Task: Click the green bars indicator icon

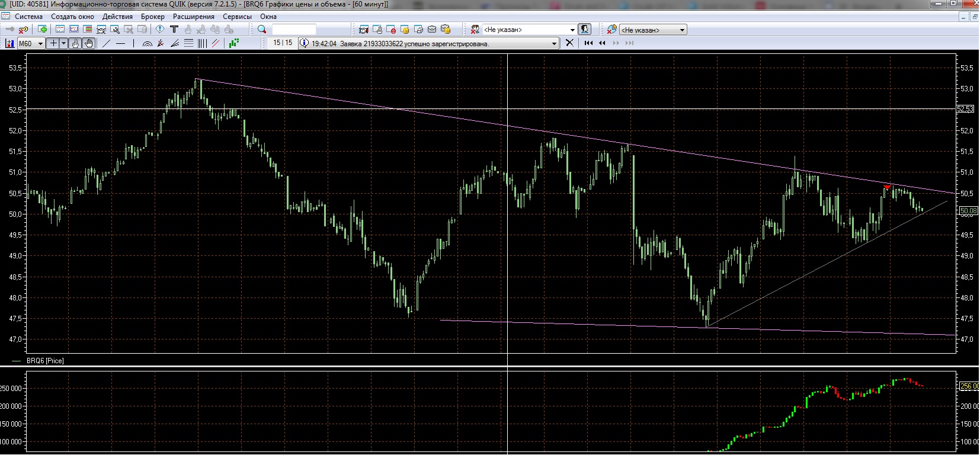Action: point(234,43)
